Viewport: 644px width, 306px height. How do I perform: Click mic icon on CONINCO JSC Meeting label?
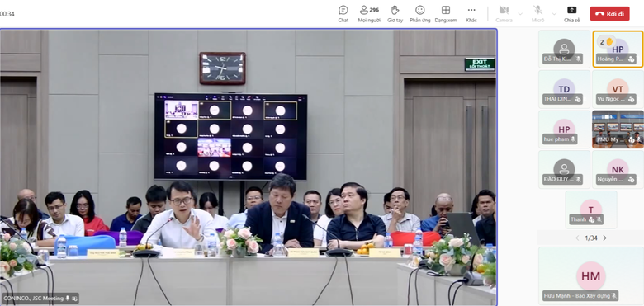tap(68, 299)
